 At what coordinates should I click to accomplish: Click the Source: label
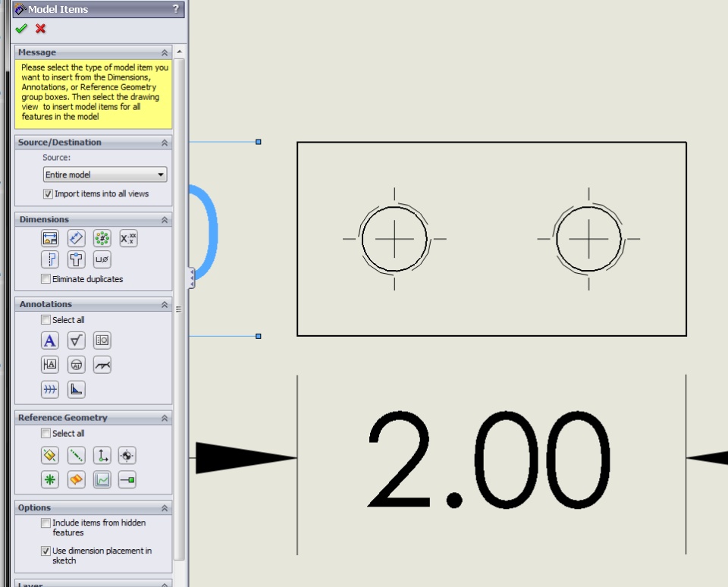[57, 158]
